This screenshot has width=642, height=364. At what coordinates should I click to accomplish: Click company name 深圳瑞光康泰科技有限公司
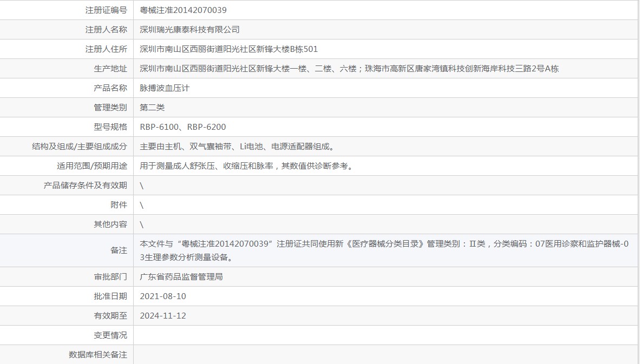pos(189,29)
